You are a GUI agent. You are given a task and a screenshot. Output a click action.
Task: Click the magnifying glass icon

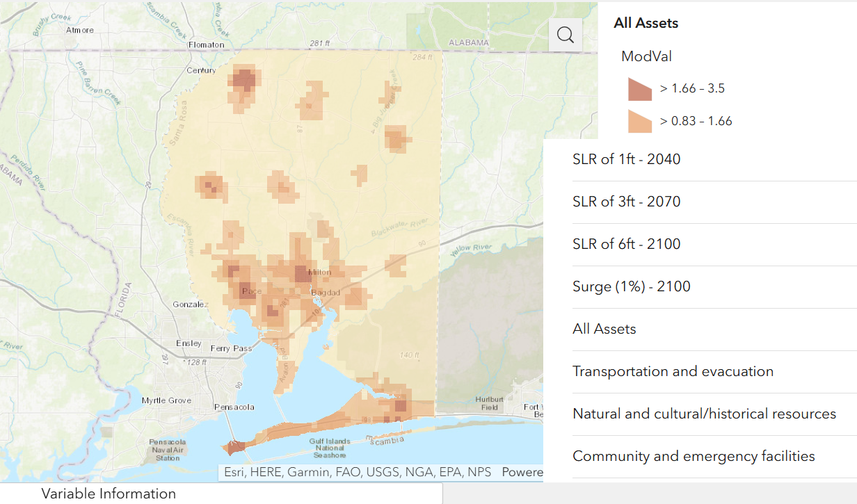565,34
